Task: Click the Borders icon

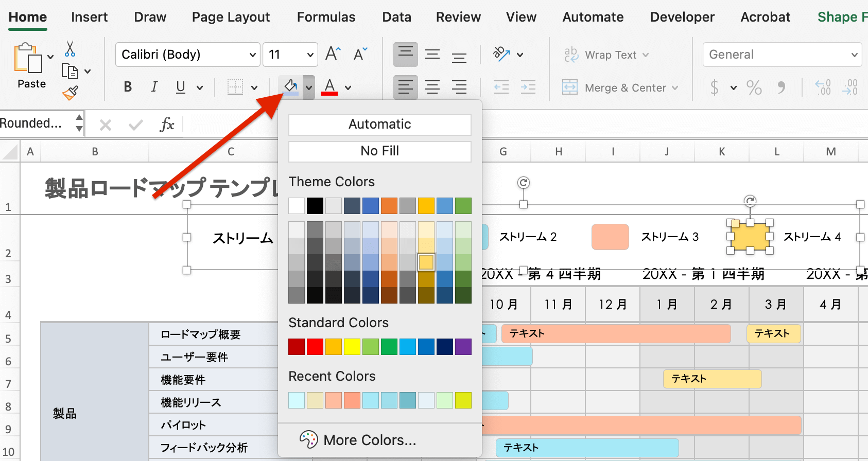Action: point(235,87)
